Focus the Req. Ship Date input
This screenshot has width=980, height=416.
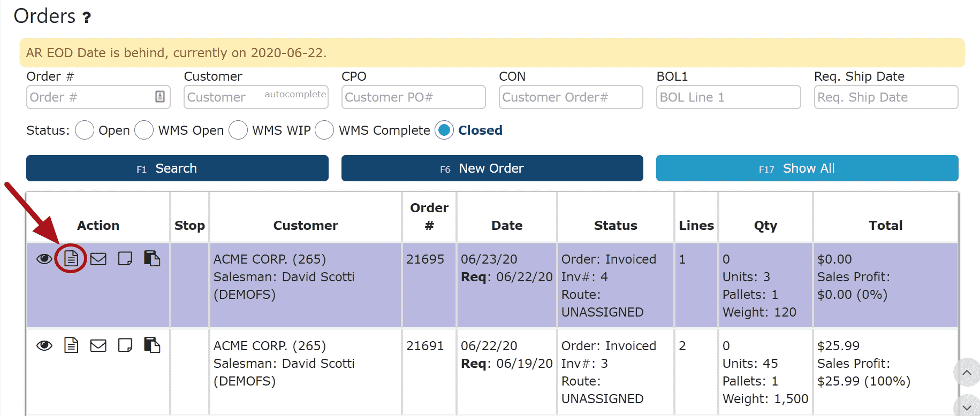coord(885,97)
